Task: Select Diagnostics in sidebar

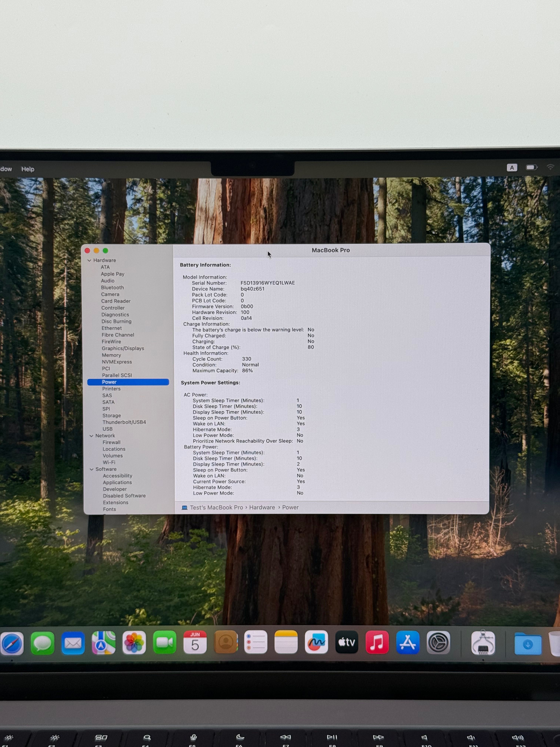Action: (x=115, y=314)
